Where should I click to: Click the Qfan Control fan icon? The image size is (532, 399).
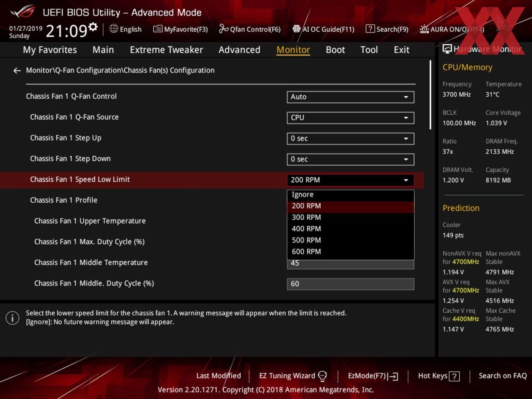[223, 29]
